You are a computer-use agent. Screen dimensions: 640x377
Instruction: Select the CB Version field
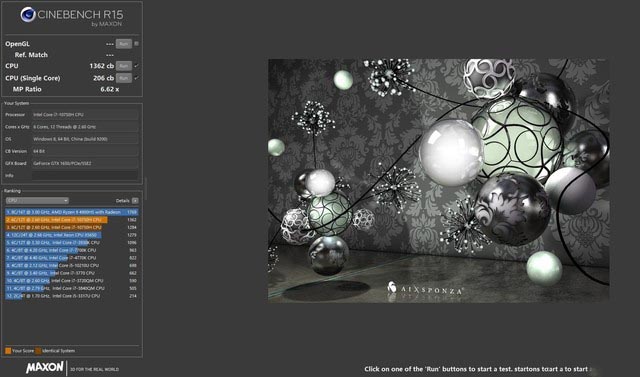pyautogui.click(x=85, y=151)
